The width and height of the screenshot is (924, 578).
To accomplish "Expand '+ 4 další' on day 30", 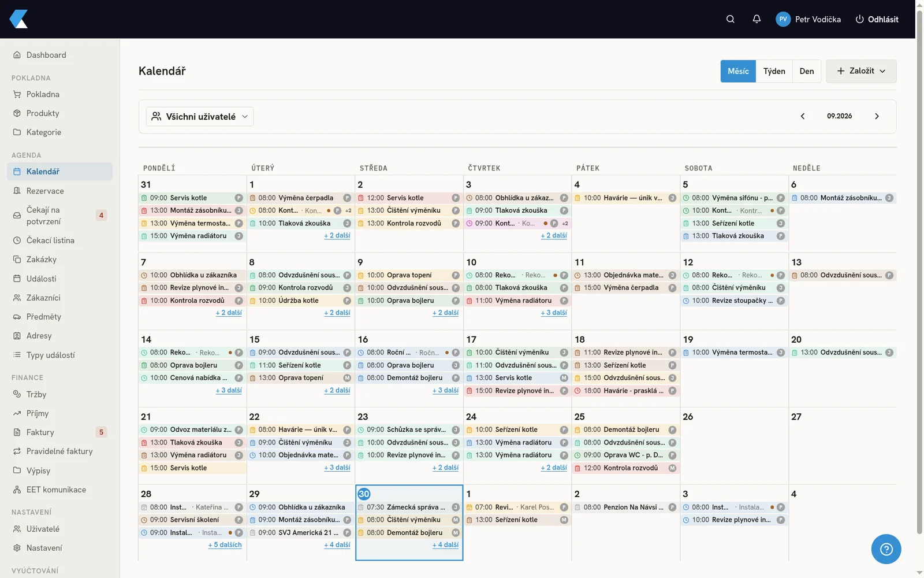I will coord(445,545).
